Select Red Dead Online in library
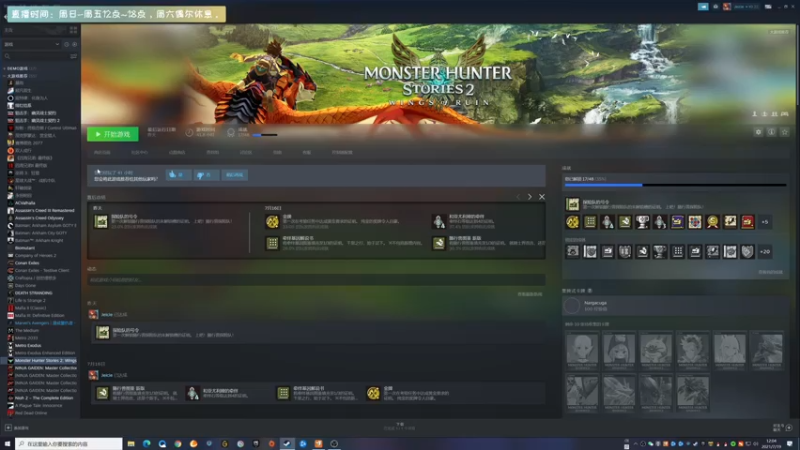The image size is (800, 450). pos(31,413)
